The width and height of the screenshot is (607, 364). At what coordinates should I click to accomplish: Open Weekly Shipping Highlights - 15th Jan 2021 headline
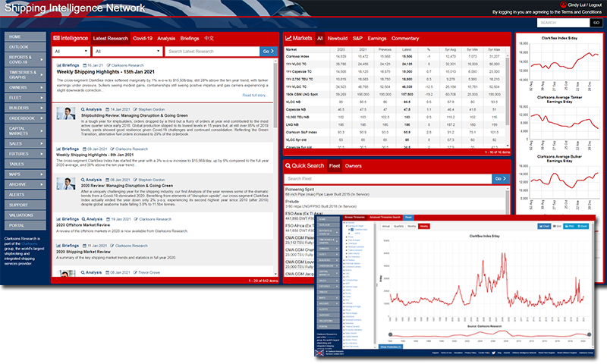105,72
